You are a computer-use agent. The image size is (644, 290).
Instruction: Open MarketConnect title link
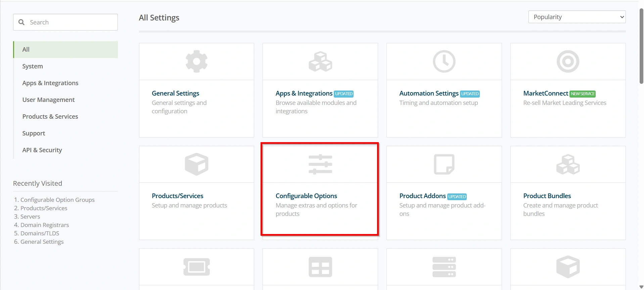click(546, 93)
